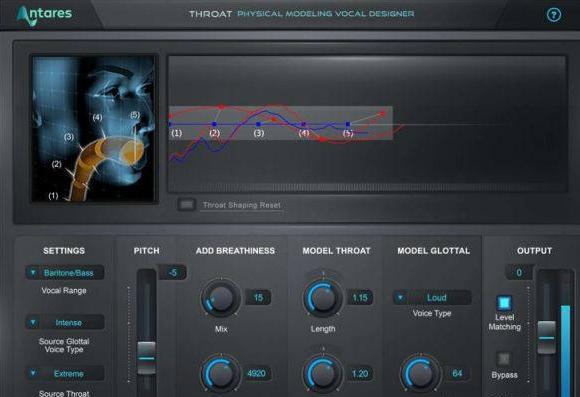This screenshot has height=397, width=580.
Task: Click the Antares logo
Action: [x=44, y=15]
